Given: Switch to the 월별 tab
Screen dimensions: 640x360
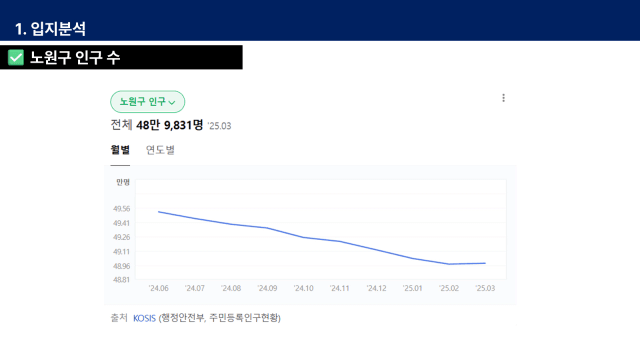Looking at the screenshot, I should coord(120,150).
